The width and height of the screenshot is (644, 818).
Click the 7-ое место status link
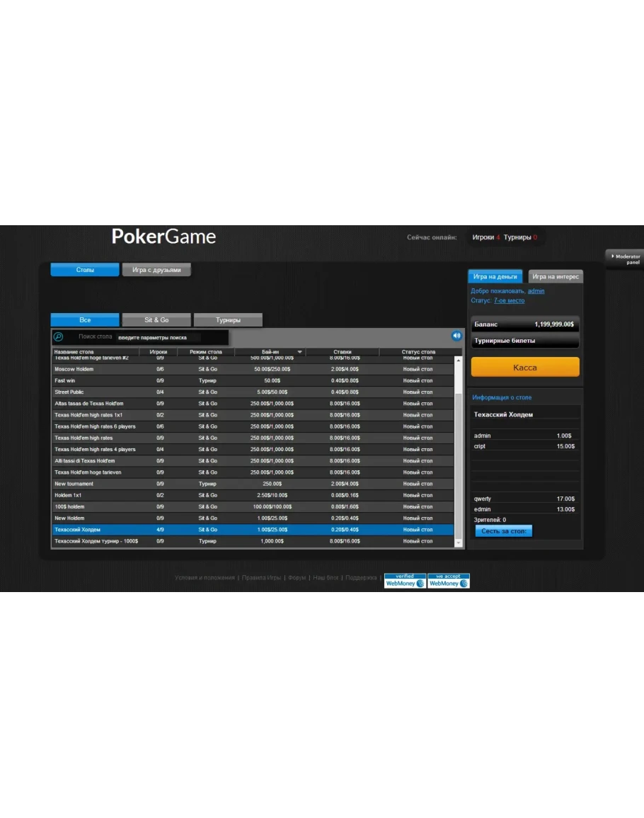pyautogui.click(x=509, y=301)
